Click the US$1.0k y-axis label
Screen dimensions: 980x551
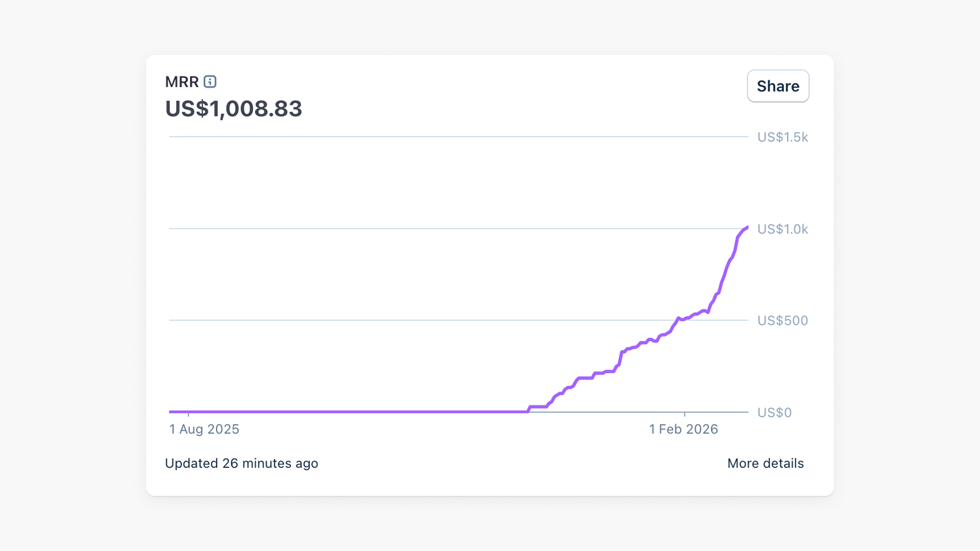click(782, 229)
